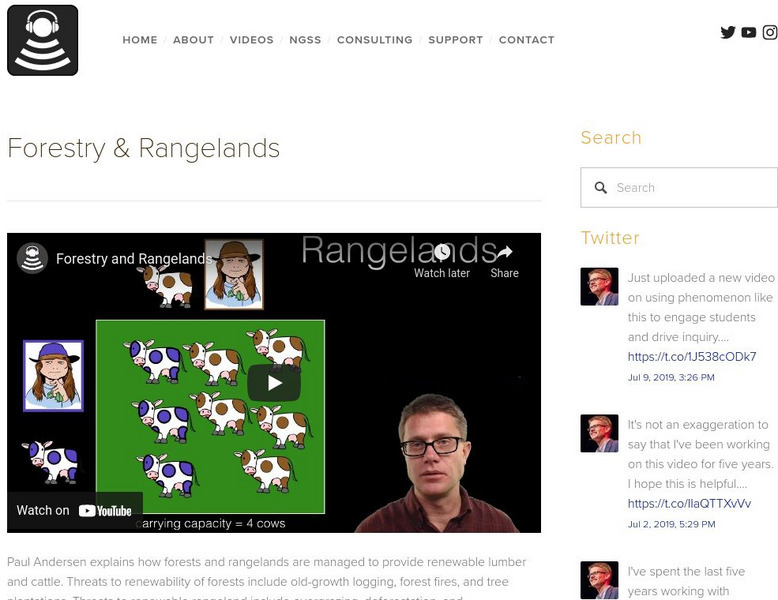Image resolution: width=778 pixels, height=600 pixels.
Task: Open the CONTACT menu item
Action: (526, 40)
